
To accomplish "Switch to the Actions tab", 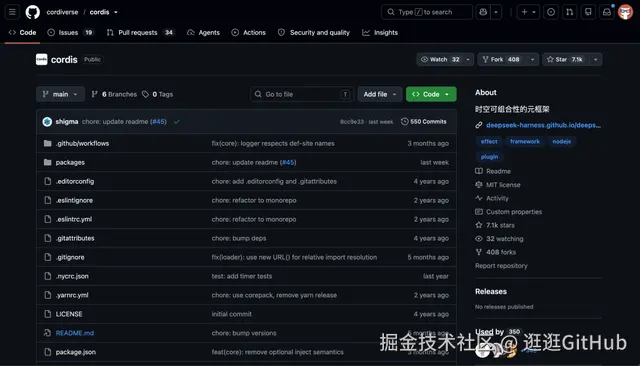I will (249, 33).
